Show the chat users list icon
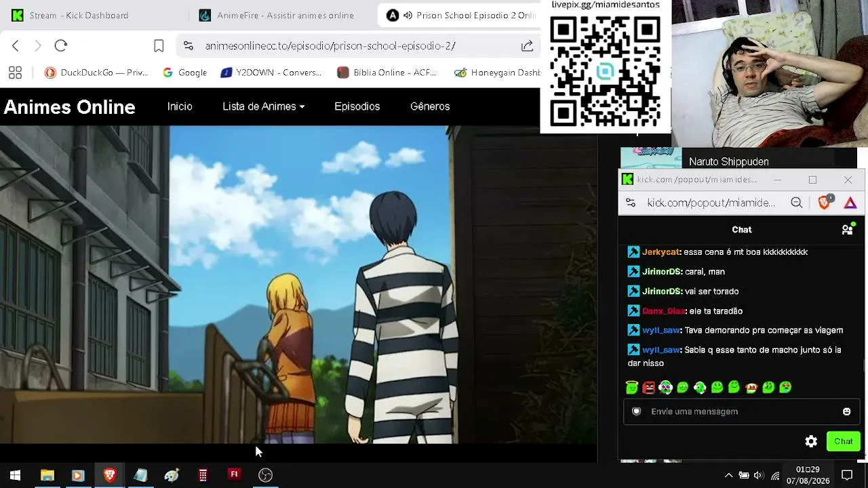This screenshot has height=488, width=868. tap(847, 230)
